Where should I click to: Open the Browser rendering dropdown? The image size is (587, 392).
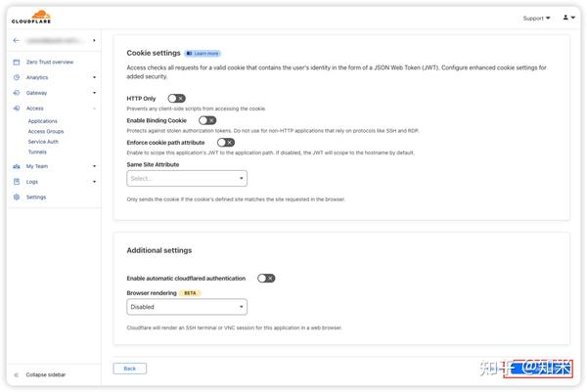click(187, 307)
